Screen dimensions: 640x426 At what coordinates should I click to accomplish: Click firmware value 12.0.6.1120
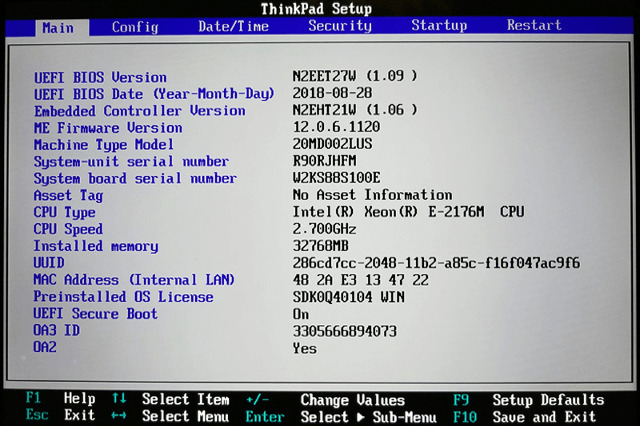point(336,126)
